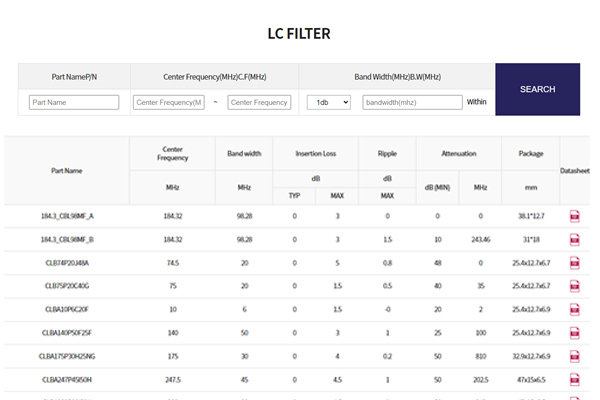Click the maximum Center Frequency input
The height and width of the screenshot is (400, 600).
258,102
